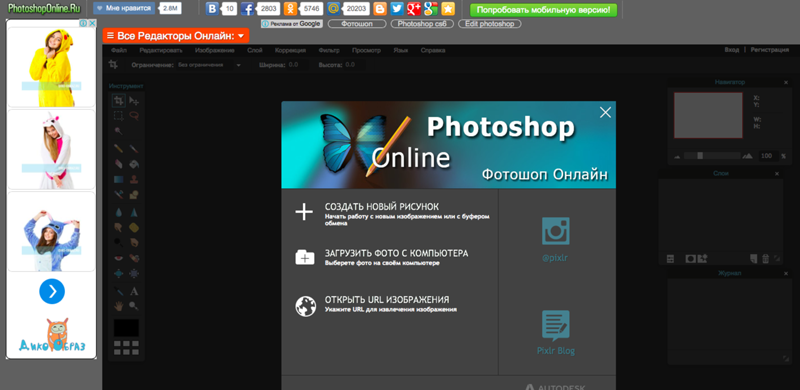Select the Zoom magnifier tool
Viewport: 800px width, 390px height.
(x=134, y=305)
